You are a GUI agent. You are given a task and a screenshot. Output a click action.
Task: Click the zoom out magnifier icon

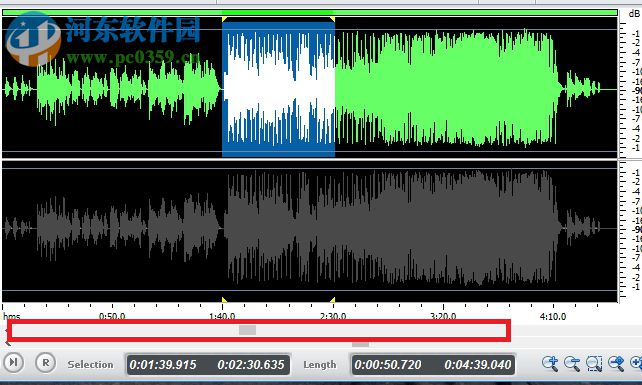572,363
